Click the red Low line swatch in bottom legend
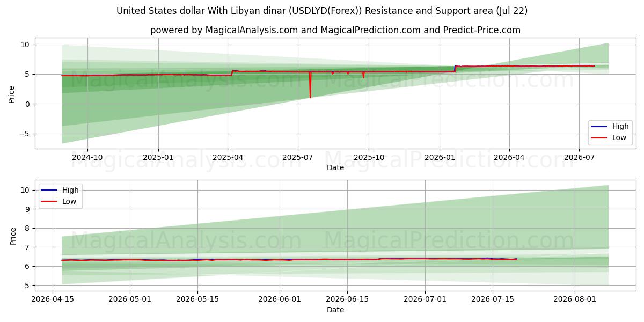This screenshot has width=644, height=322. (49, 201)
